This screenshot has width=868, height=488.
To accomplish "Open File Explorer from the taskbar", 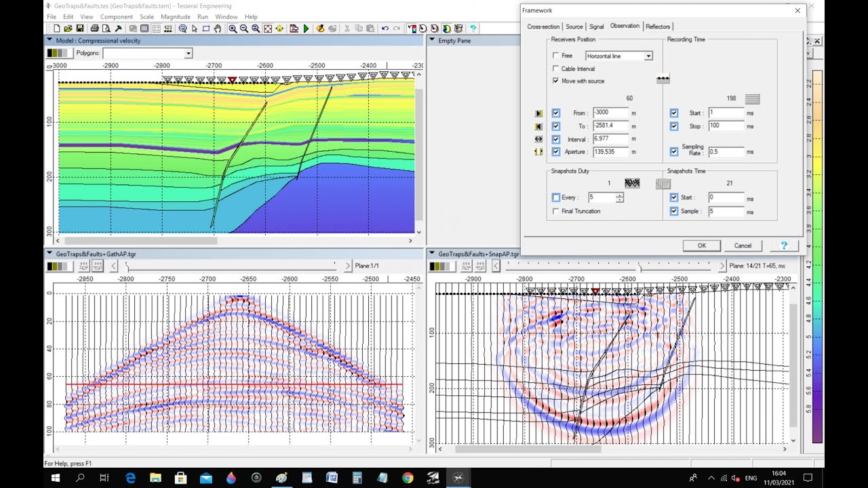I will click(155, 478).
